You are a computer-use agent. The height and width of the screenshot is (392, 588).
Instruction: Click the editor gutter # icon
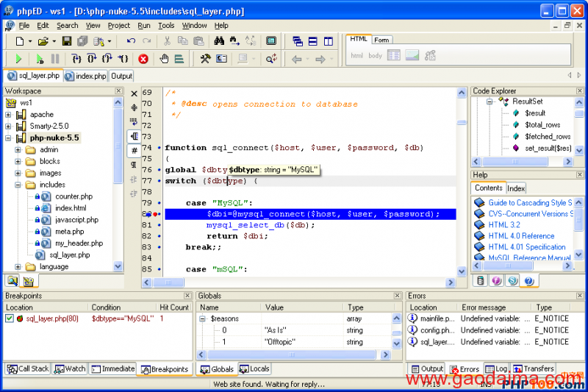(x=135, y=151)
